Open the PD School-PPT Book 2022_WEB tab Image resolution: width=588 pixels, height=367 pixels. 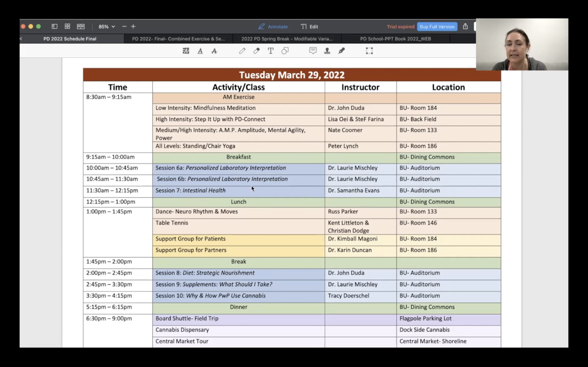coord(395,39)
